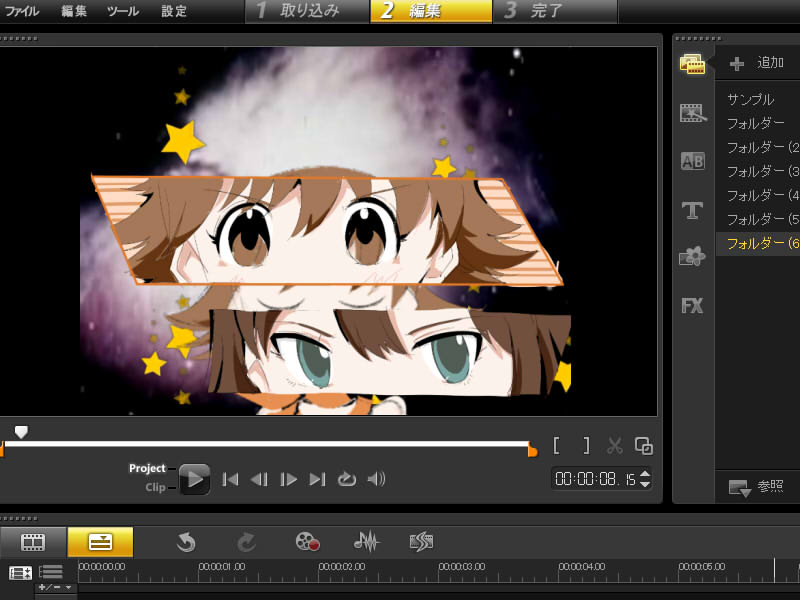Toggle the Repeat loop playback button
The height and width of the screenshot is (600, 800).
tap(346, 479)
